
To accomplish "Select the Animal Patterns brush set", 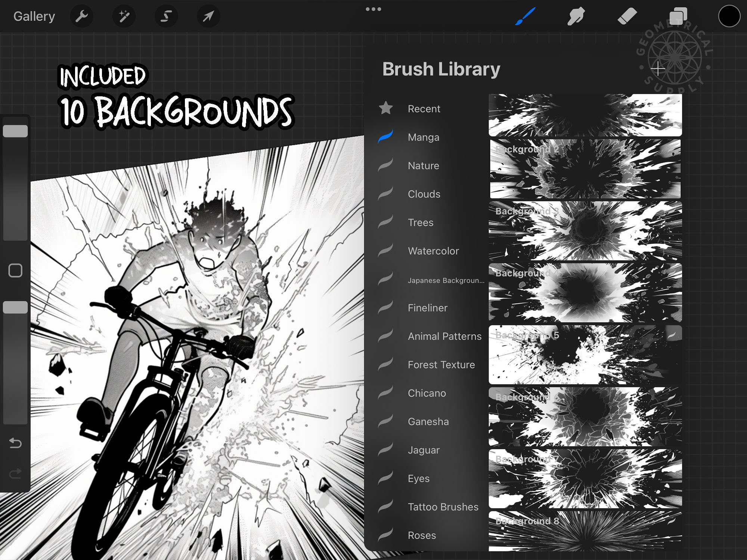I will pyautogui.click(x=444, y=336).
